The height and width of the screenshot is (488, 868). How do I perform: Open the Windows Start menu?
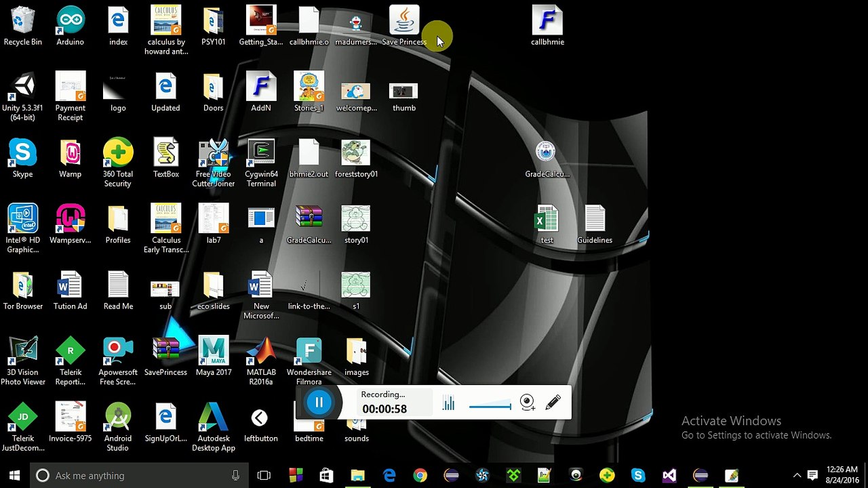click(x=15, y=475)
